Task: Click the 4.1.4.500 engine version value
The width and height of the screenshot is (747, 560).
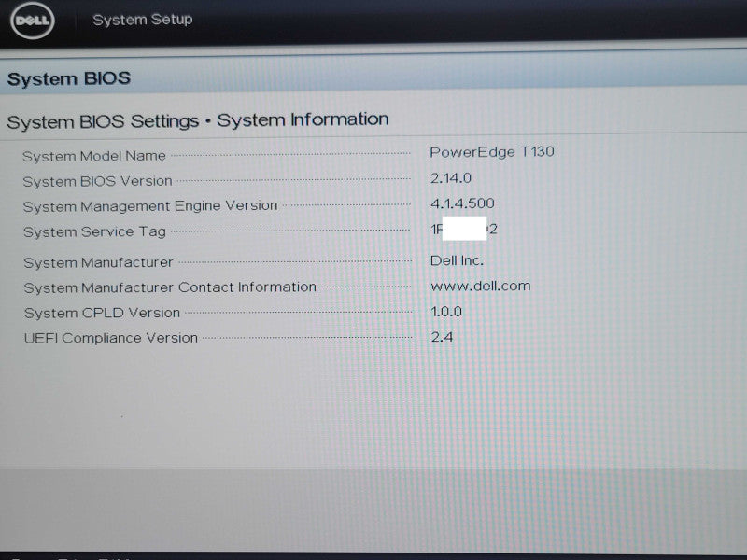Action: click(462, 203)
